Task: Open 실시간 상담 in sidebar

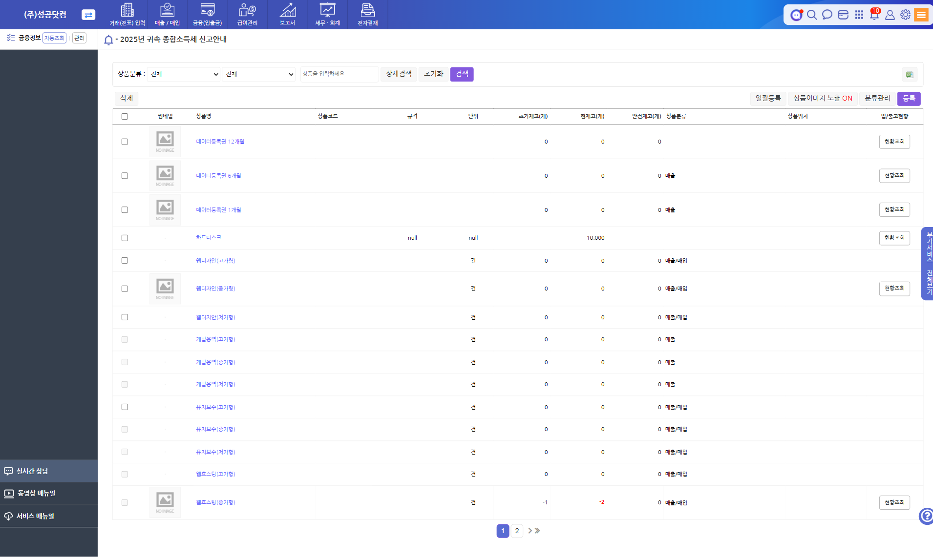Action: (49, 471)
